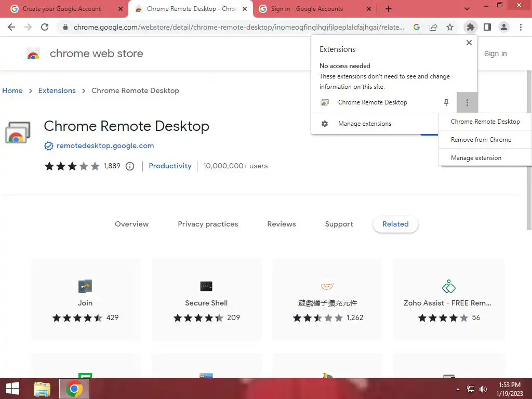Click the Chrome taskbar icon
Screen dimensions: 532x399
click(74, 389)
